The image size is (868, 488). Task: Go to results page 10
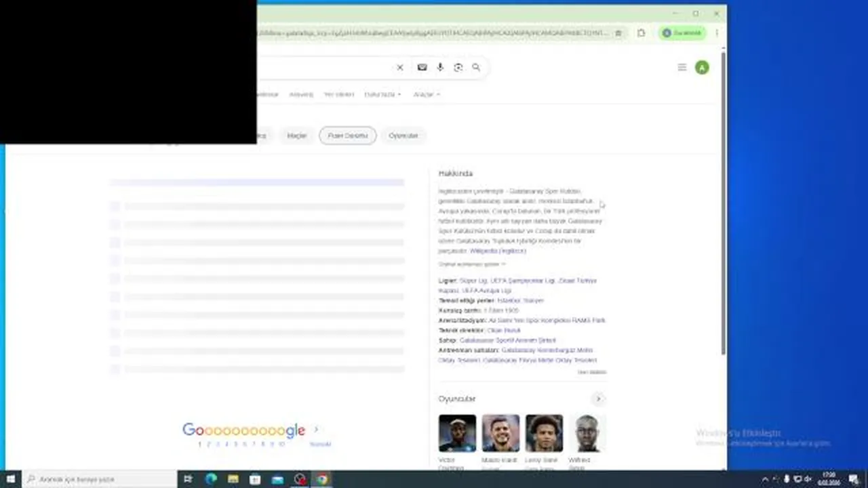click(x=281, y=445)
